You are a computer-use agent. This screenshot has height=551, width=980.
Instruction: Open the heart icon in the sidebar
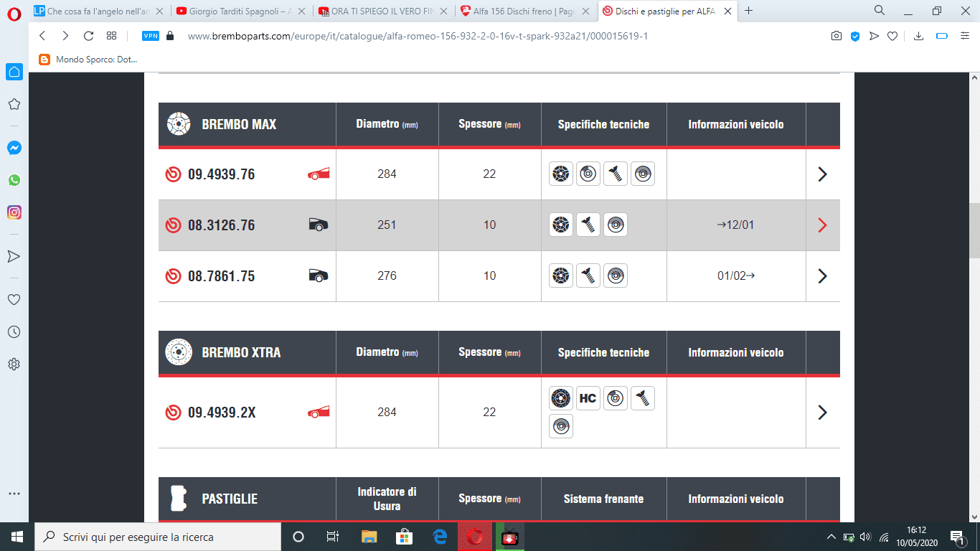tap(14, 300)
